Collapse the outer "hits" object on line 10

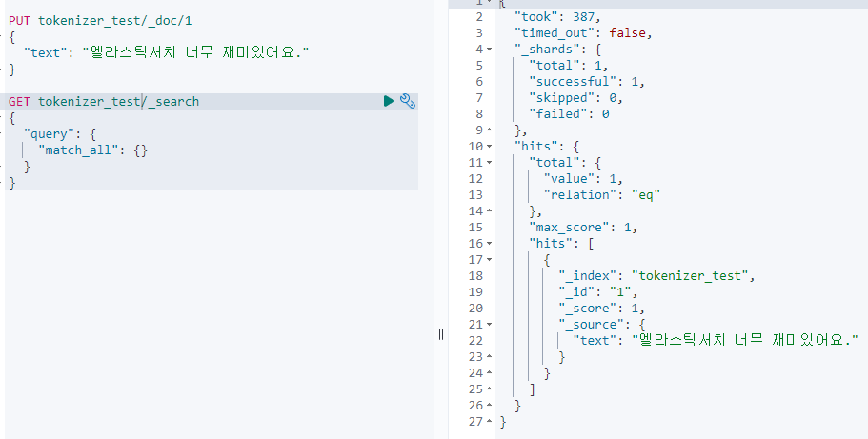click(490, 146)
